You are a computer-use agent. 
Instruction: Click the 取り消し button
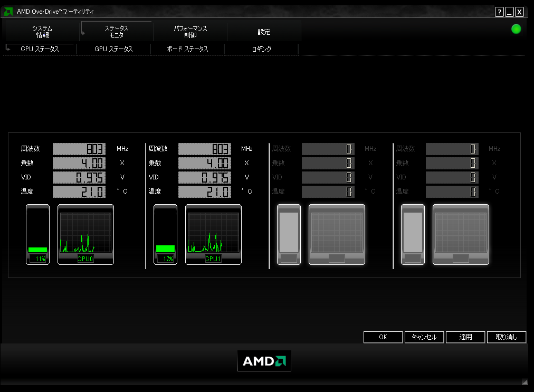[x=507, y=337]
